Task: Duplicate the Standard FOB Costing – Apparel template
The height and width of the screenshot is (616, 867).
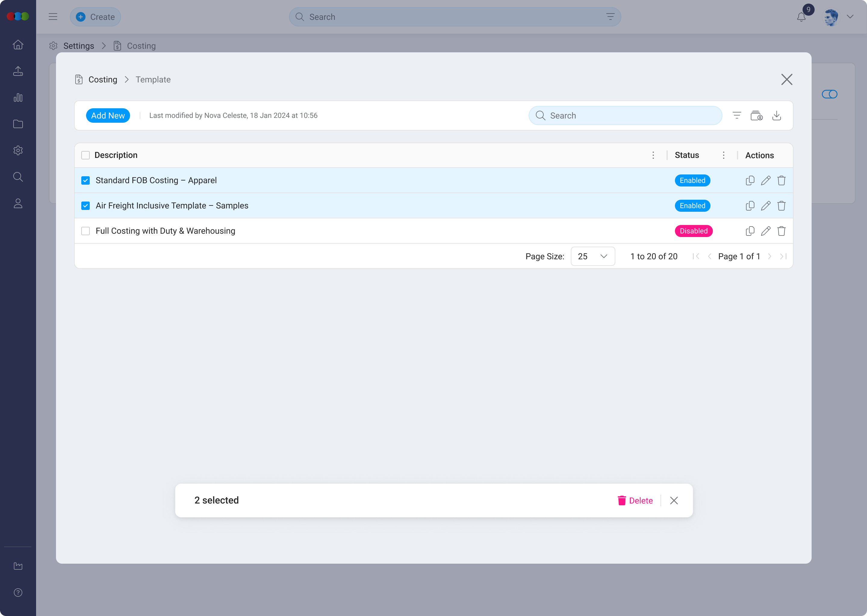Action: click(x=750, y=180)
